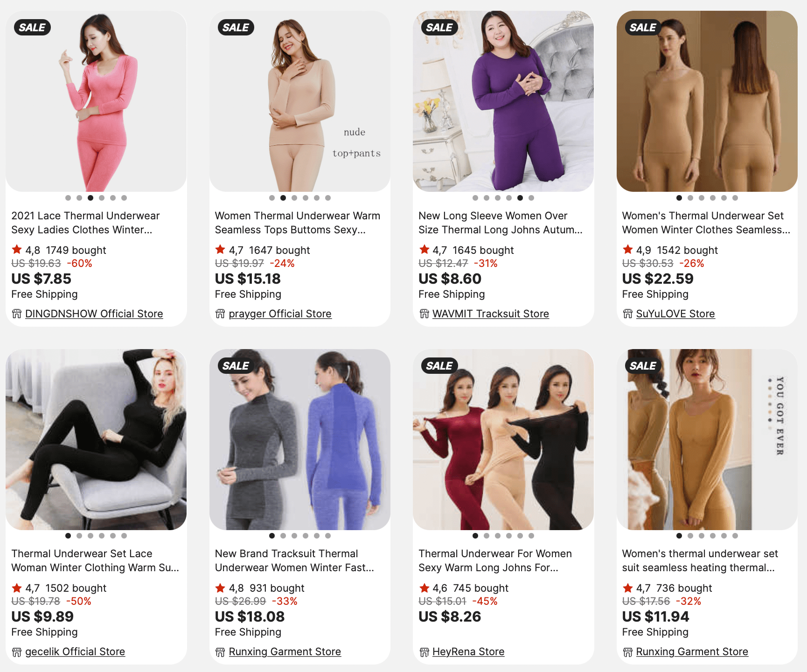Open nude top+pants product image
The height and width of the screenshot is (672, 807).
point(300,101)
